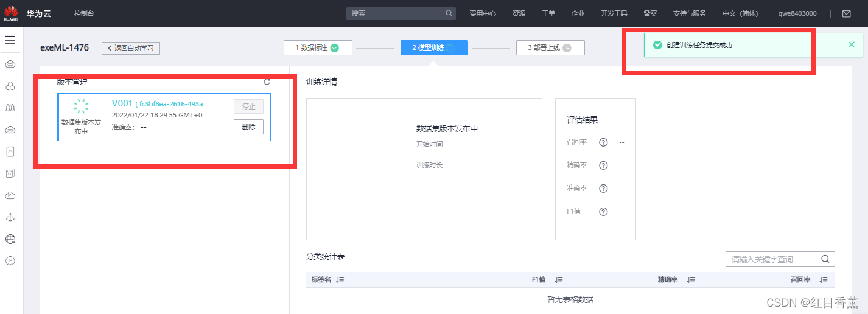The height and width of the screenshot is (314, 868).
Task: Sort table by 精确率 column
Action: [x=690, y=280]
